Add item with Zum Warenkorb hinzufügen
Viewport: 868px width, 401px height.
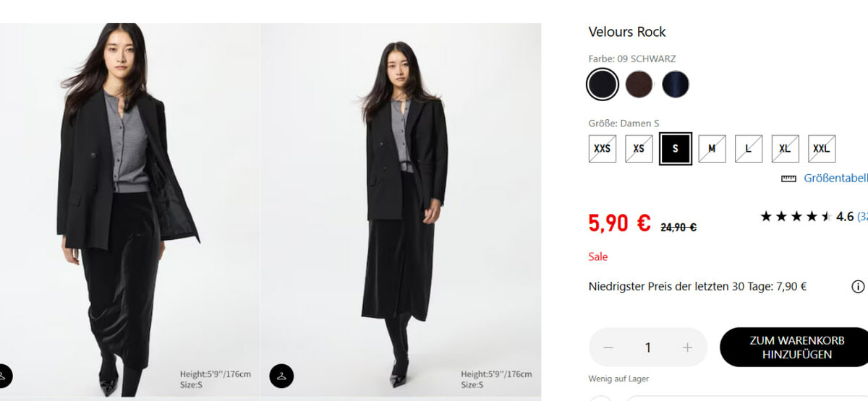793,348
